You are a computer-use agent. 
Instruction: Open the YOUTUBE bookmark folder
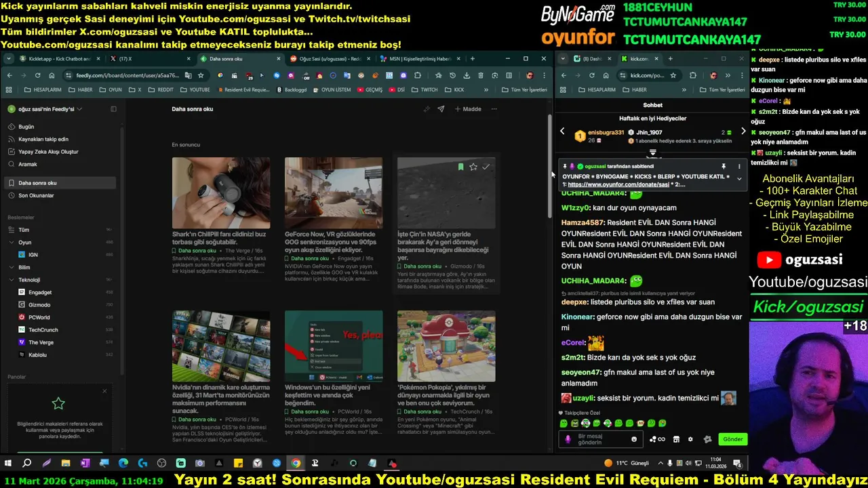click(195, 89)
